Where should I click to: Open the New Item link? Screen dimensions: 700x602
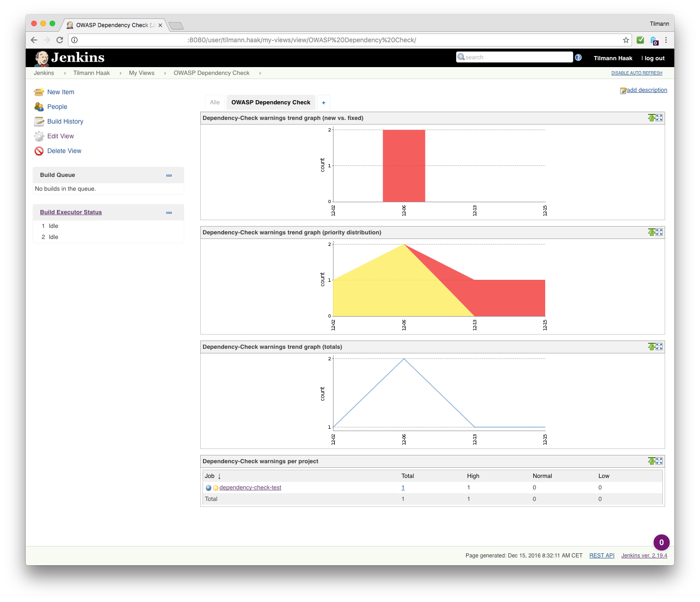coord(61,92)
